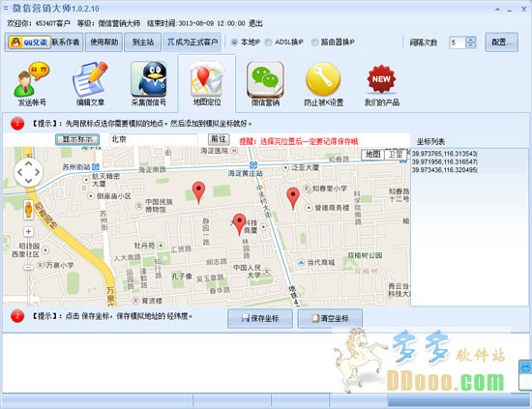The image size is (532, 409).
Task: Open the 微信营销 WeChat icon
Action: [265, 84]
